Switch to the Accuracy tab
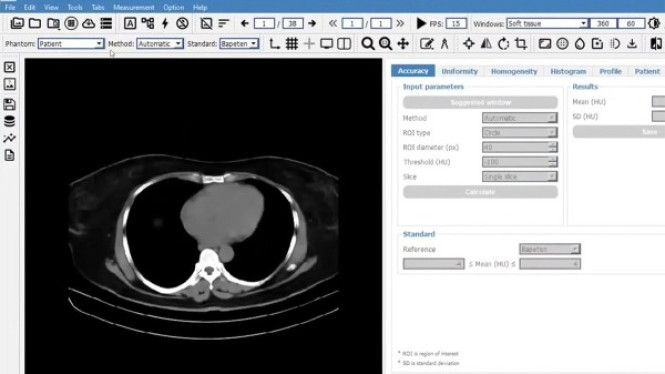This screenshot has width=665, height=374. (413, 71)
